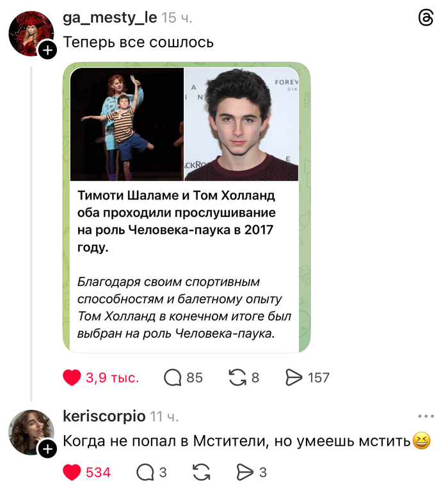
Task: Share the post with 157 sends
Action: point(294,377)
